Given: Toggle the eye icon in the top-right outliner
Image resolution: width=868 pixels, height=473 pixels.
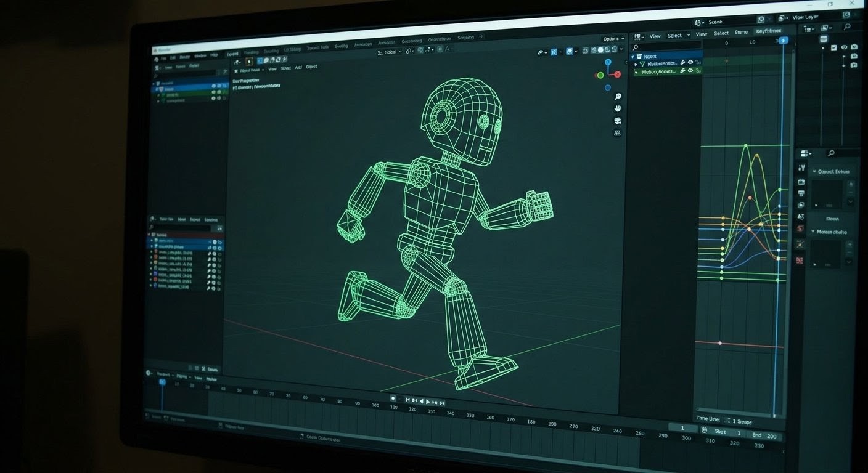Looking at the screenshot, I should pyautogui.click(x=844, y=47).
